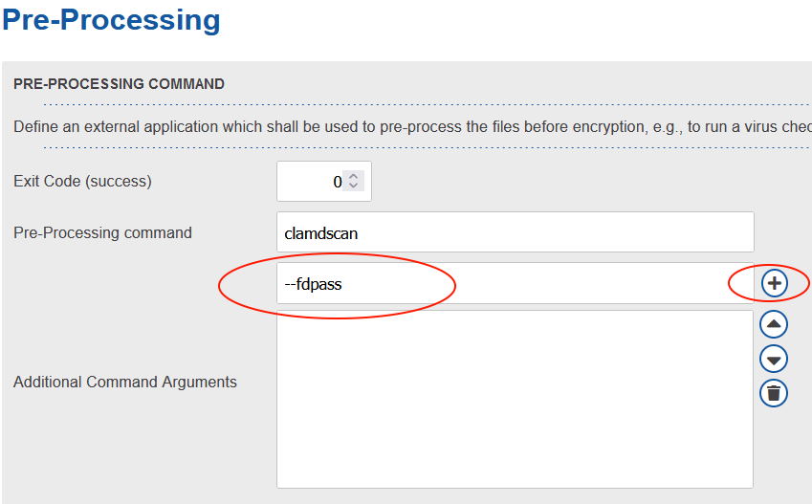Screen dimensions: 812x504
Task: Click inside the empty arguments list box
Action: [x=516, y=399]
